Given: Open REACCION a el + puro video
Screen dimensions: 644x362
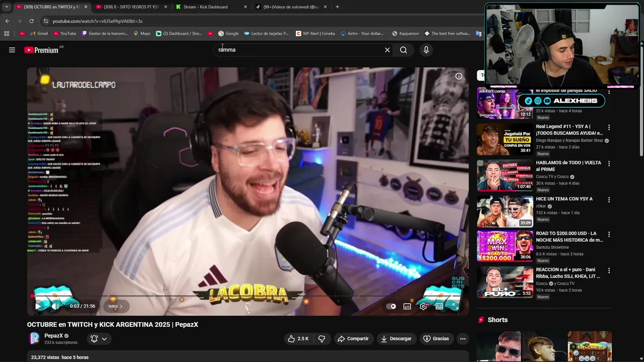Looking at the screenshot, I should [505, 282].
